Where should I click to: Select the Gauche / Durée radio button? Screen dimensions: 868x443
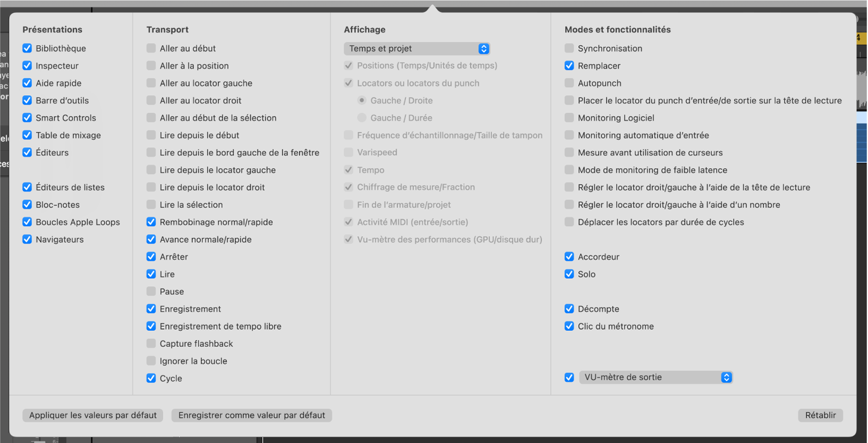[362, 118]
